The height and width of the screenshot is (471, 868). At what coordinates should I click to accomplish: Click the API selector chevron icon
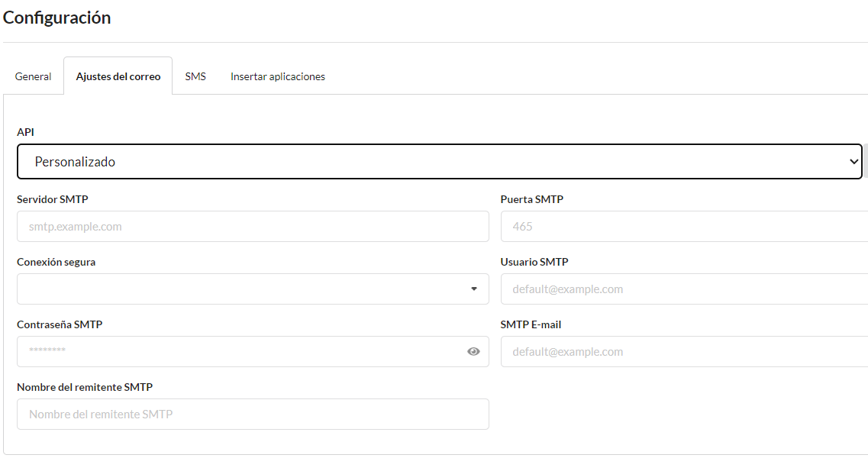tap(854, 161)
